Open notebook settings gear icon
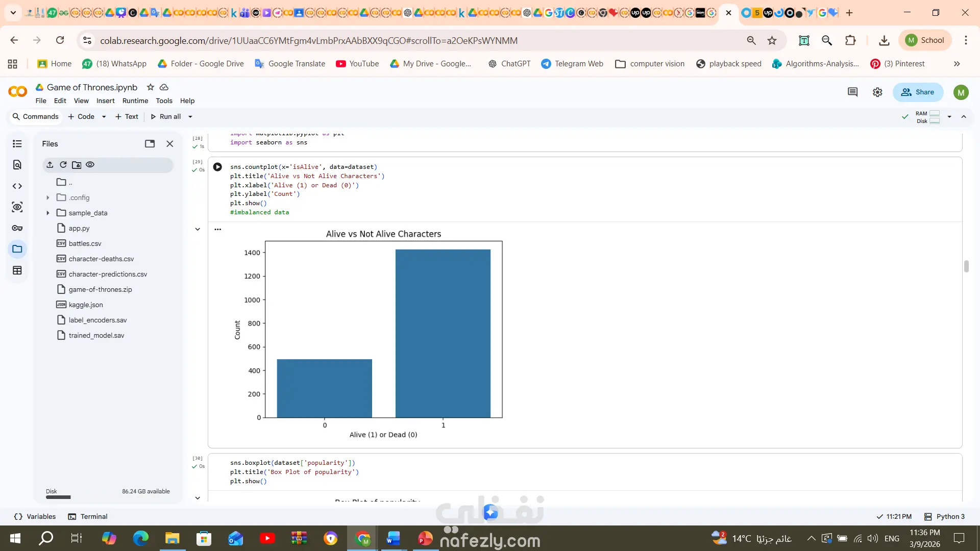 [x=877, y=92]
